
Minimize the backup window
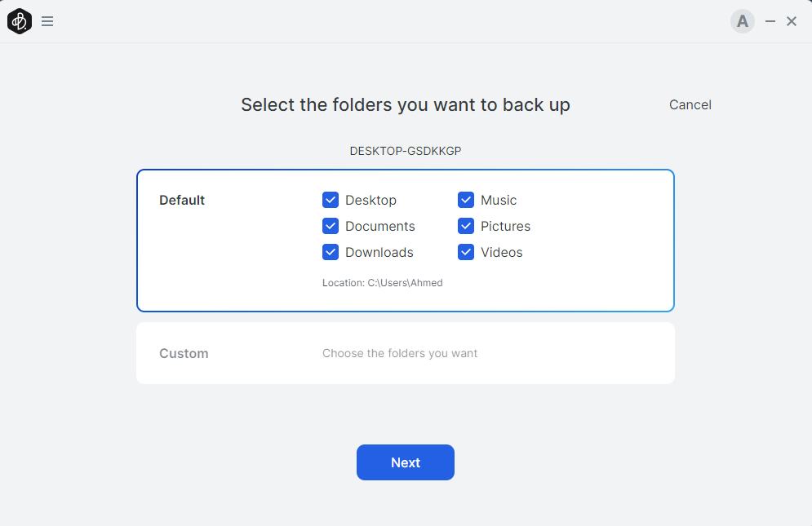770,21
